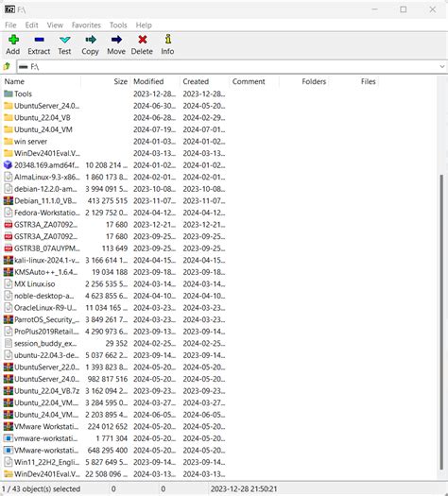Select the vmware-workstati installer icon with size 1 771 304
Image resolution: width=448 pixels, height=496 pixels.
point(9,438)
